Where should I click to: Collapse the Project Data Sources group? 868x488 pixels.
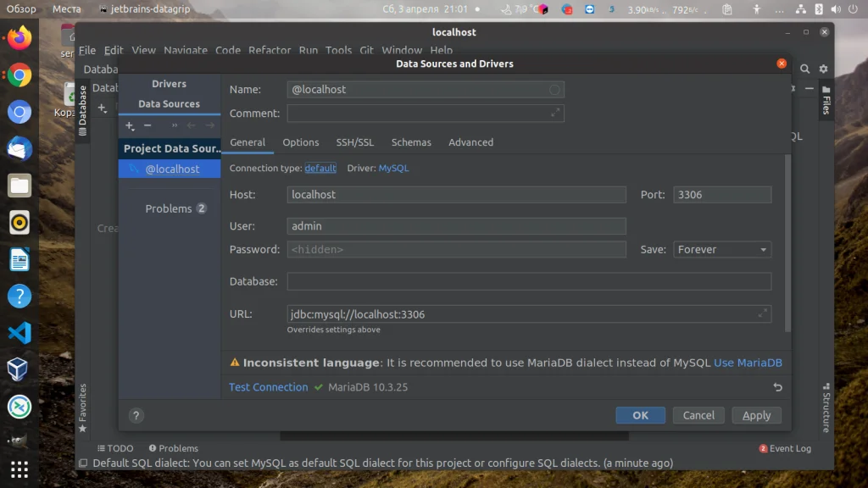click(x=169, y=147)
